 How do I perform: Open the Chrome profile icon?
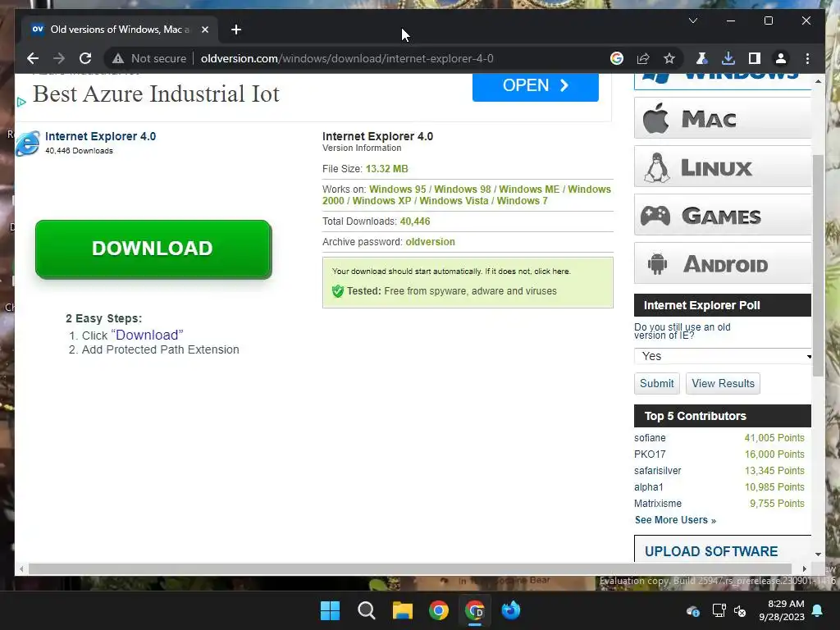(781, 58)
